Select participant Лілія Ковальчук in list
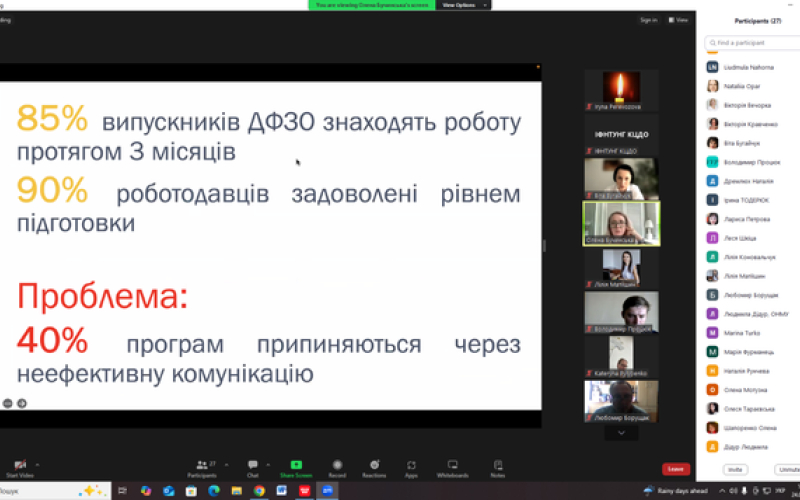The width and height of the screenshot is (800, 500). pyautogui.click(x=752, y=257)
